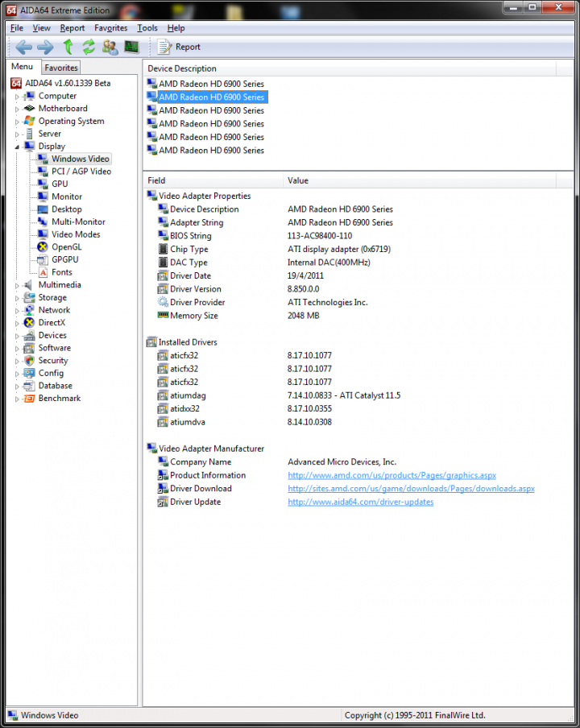Click the green Refresh toolbar icon
The height and width of the screenshot is (728, 580).
(x=89, y=47)
